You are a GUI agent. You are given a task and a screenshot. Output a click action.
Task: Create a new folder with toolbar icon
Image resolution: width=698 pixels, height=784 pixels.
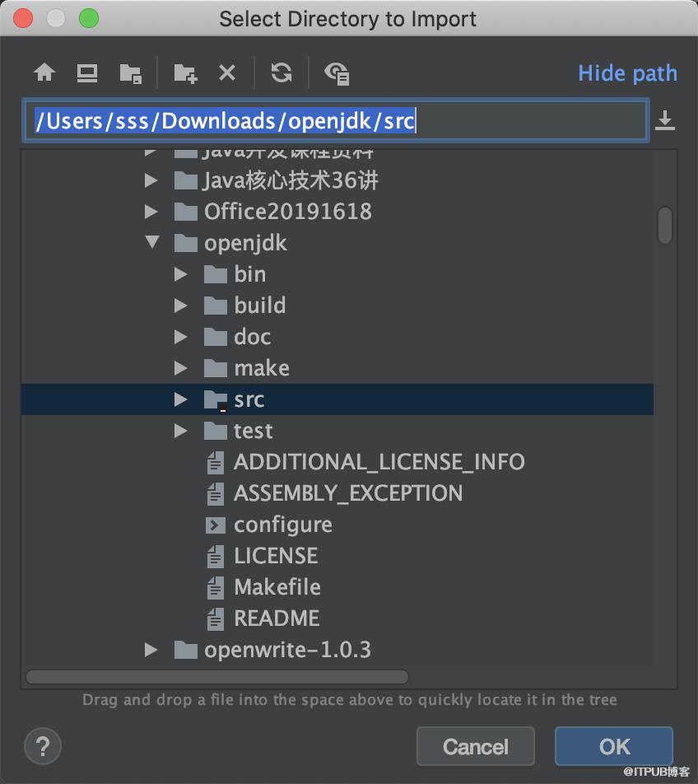coord(185,73)
